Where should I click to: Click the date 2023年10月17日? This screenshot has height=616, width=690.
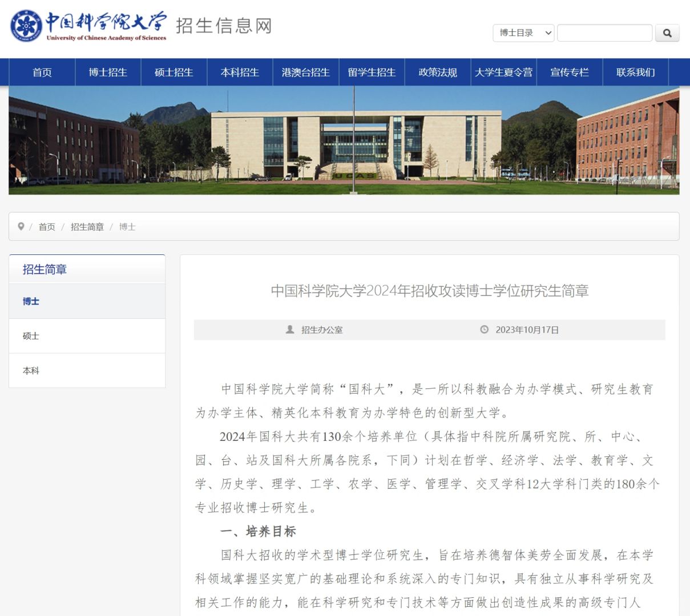click(x=527, y=330)
